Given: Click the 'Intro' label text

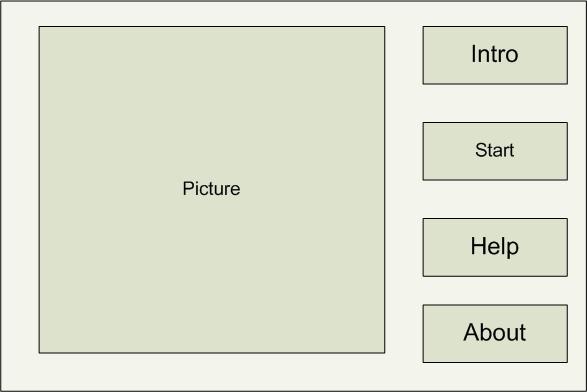Looking at the screenshot, I should pyautogui.click(x=495, y=54).
